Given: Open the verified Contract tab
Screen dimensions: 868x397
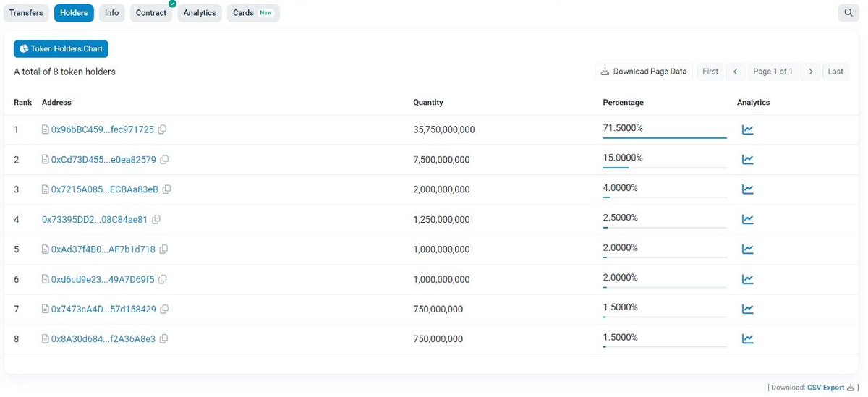Looking at the screenshot, I should pos(151,13).
